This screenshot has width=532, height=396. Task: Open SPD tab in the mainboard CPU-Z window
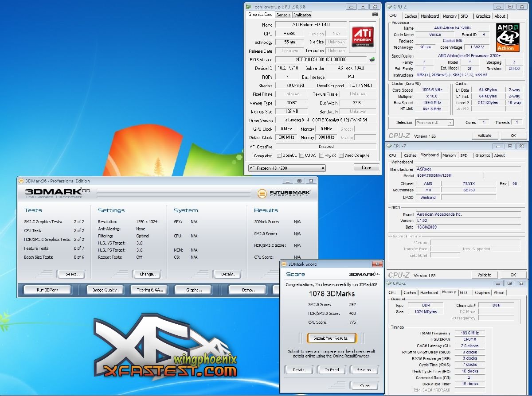(464, 155)
